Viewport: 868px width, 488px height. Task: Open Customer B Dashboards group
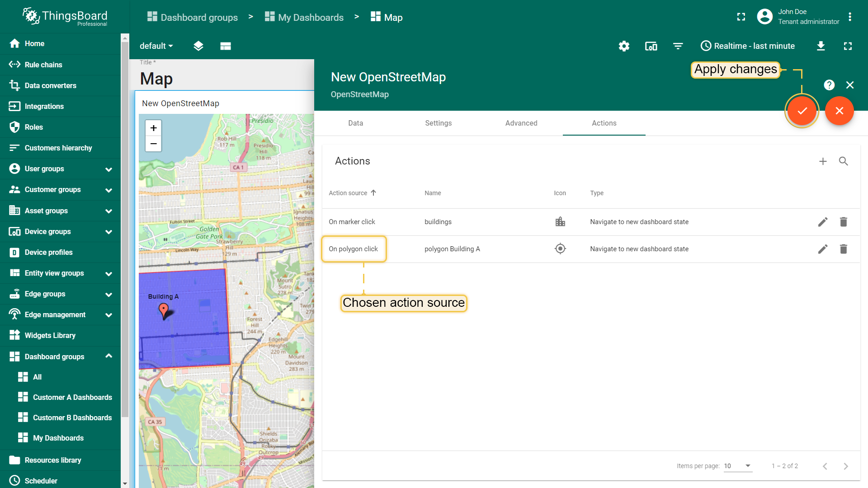pos(61,418)
